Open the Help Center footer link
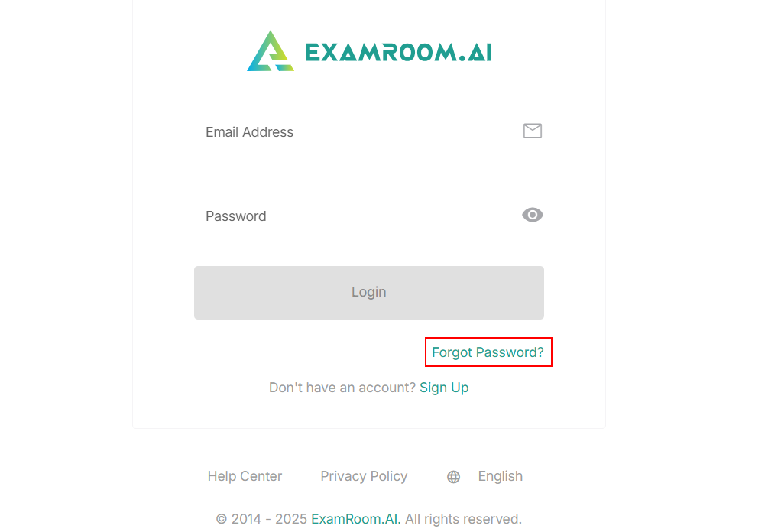The height and width of the screenshot is (532, 781). click(x=245, y=476)
